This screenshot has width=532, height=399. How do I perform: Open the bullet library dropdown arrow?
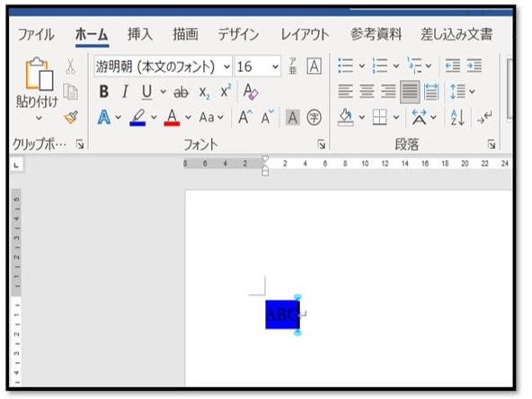coord(362,66)
